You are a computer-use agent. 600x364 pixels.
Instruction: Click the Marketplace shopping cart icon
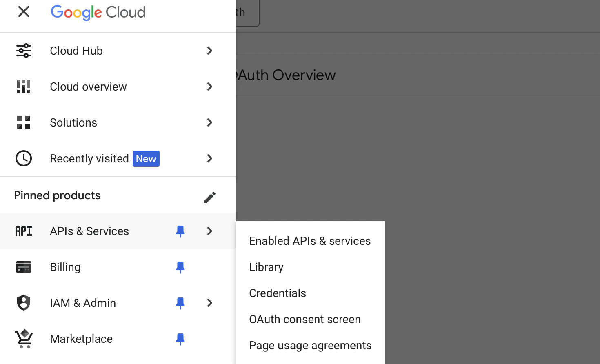23,339
